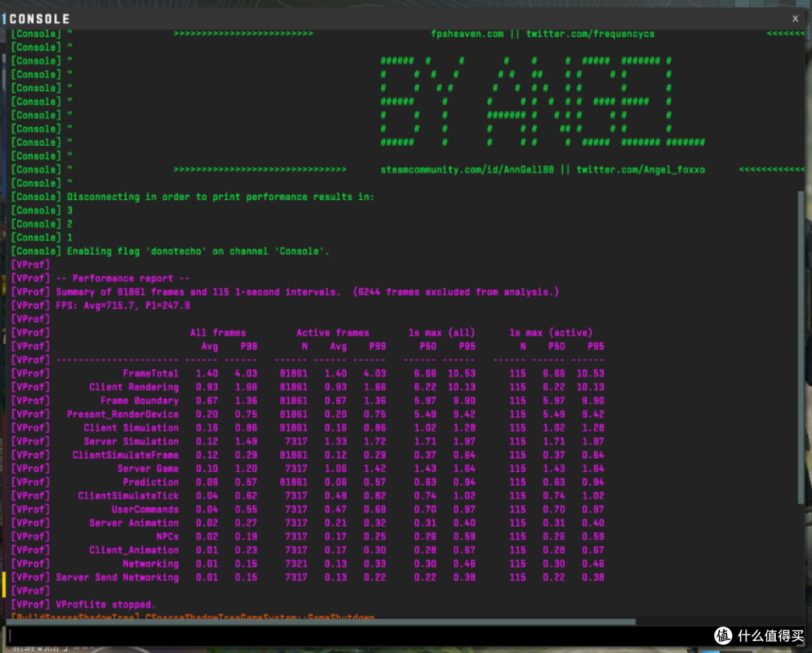
Task: Select the Prediction row label
Action: point(150,482)
